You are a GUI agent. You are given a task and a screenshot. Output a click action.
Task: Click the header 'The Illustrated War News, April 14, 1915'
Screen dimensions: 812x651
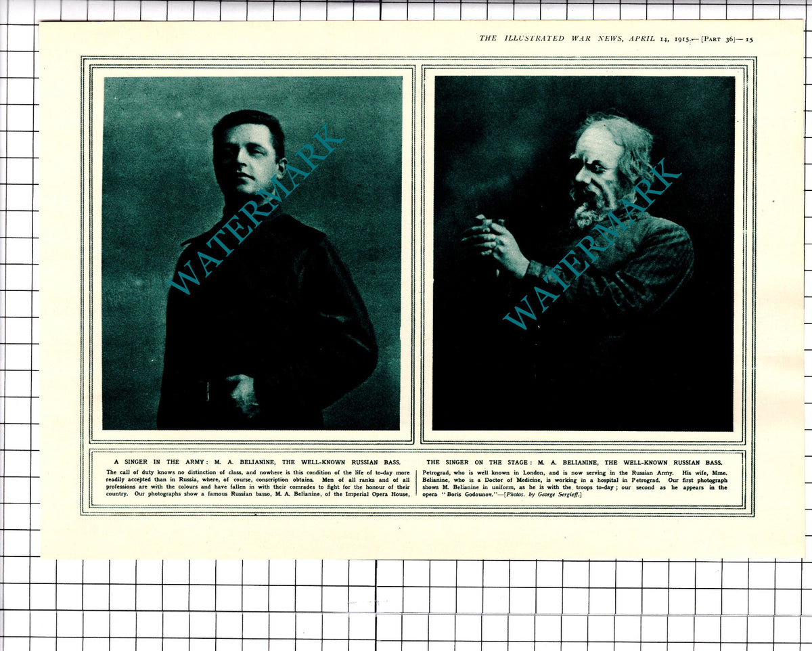click(x=586, y=39)
